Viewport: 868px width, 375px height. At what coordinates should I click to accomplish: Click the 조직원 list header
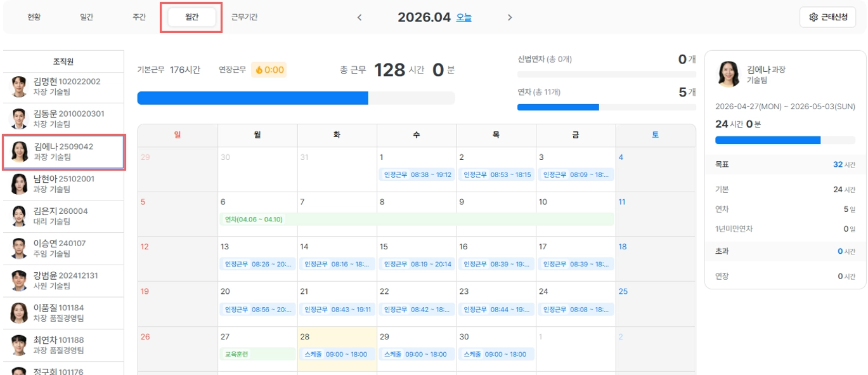click(x=63, y=62)
